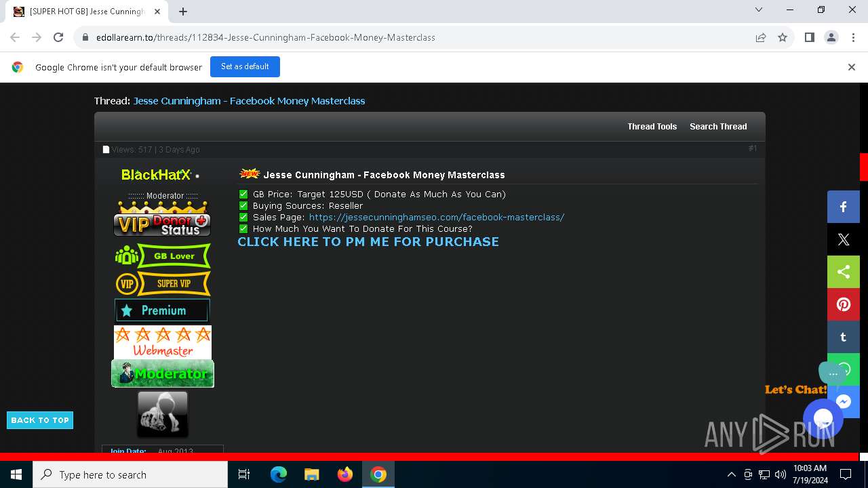
Task: Share the thread via Messenger
Action: pyautogui.click(x=843, y=402)
